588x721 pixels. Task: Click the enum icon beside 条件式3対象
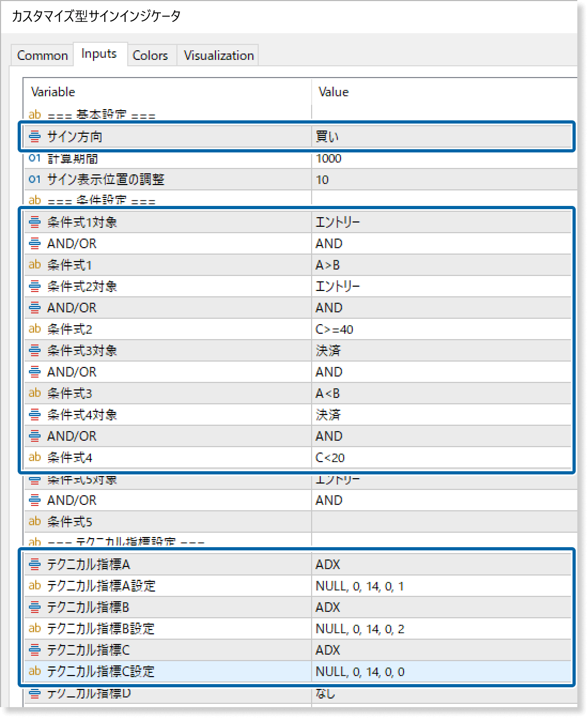tap(35, 350)
